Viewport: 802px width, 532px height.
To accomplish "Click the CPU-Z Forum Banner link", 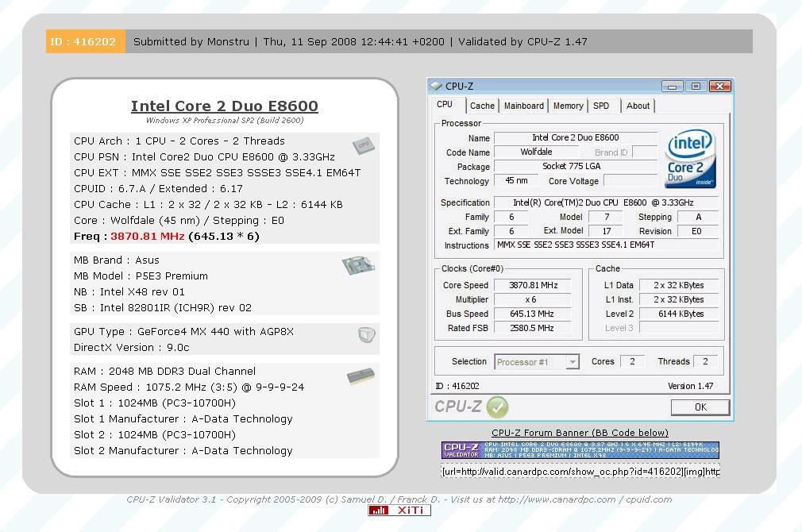I will [580, 433].
